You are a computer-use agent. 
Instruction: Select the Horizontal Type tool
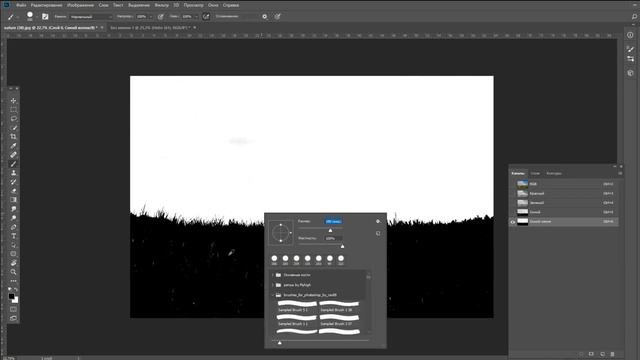click(x=13, y=236)
